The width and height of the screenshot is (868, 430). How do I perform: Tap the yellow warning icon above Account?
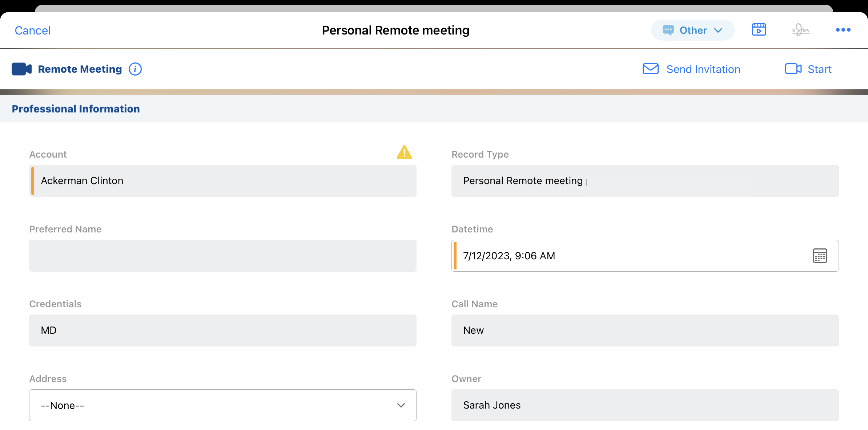pyautogui.click(x=404, y=152)
